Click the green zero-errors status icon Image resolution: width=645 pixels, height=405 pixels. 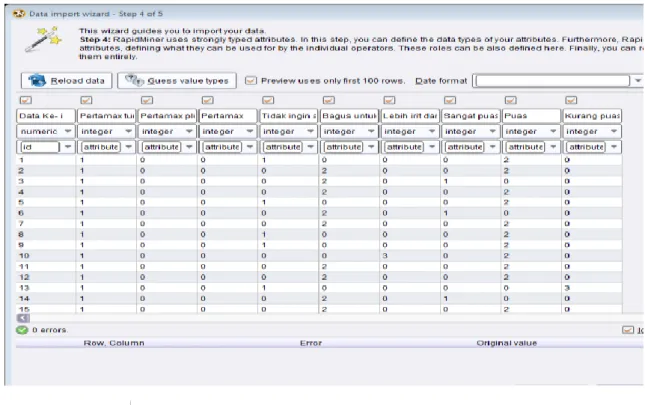point(22,330)
